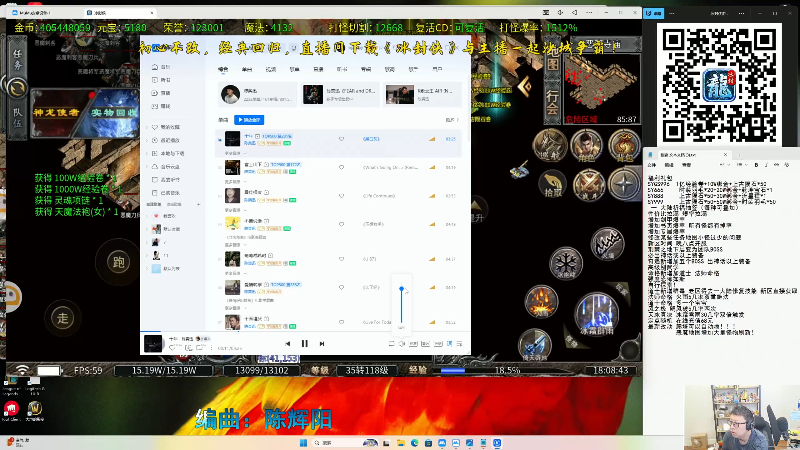Expand the cloud disk sidebar chevron
Screen dimensions: 800x450
point(147,166)
